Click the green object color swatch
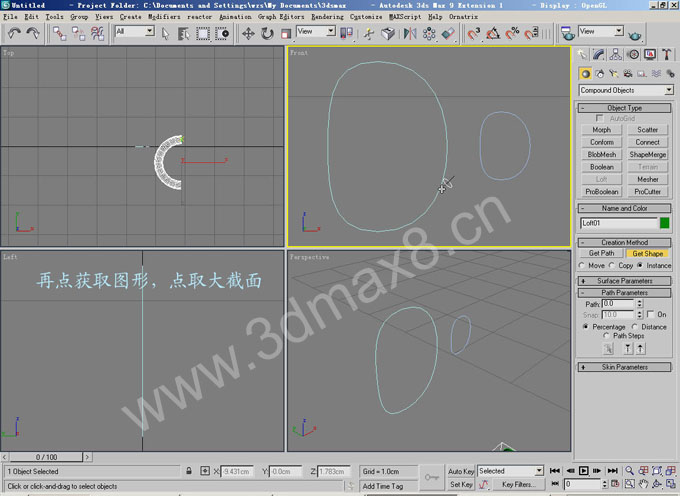Viewport: 680px width, 496px height. pos(665,223)
